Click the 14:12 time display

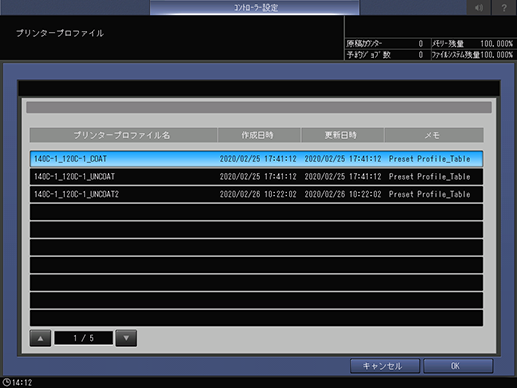coord(22,383)
